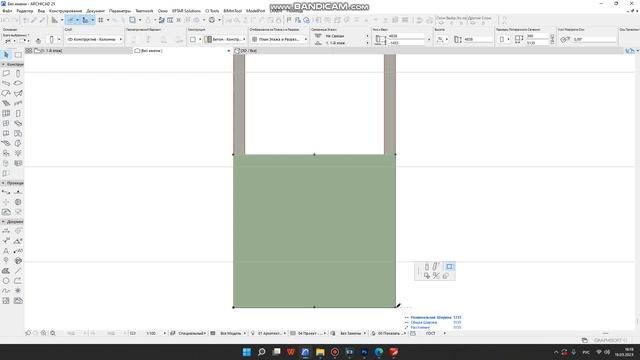Viewport: 640px width, 360px height.
Task: Click the bottom offset field -1463
Action: 406,43
